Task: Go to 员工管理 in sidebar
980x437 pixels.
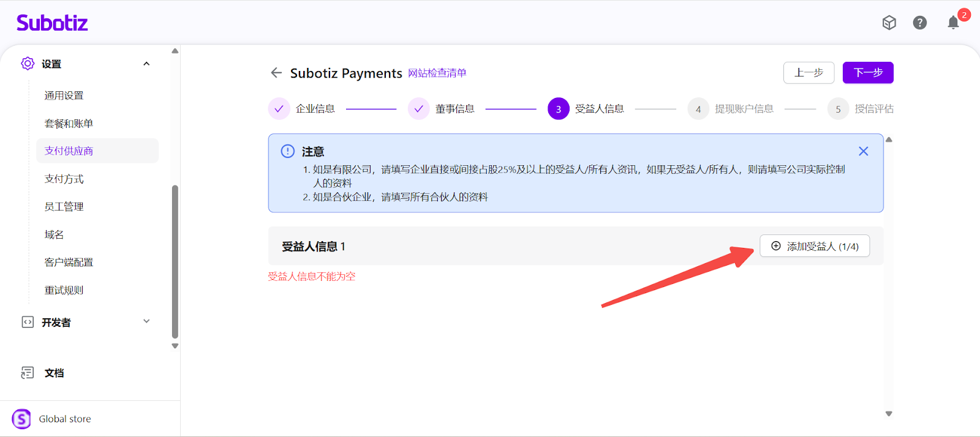Action: 64,207
